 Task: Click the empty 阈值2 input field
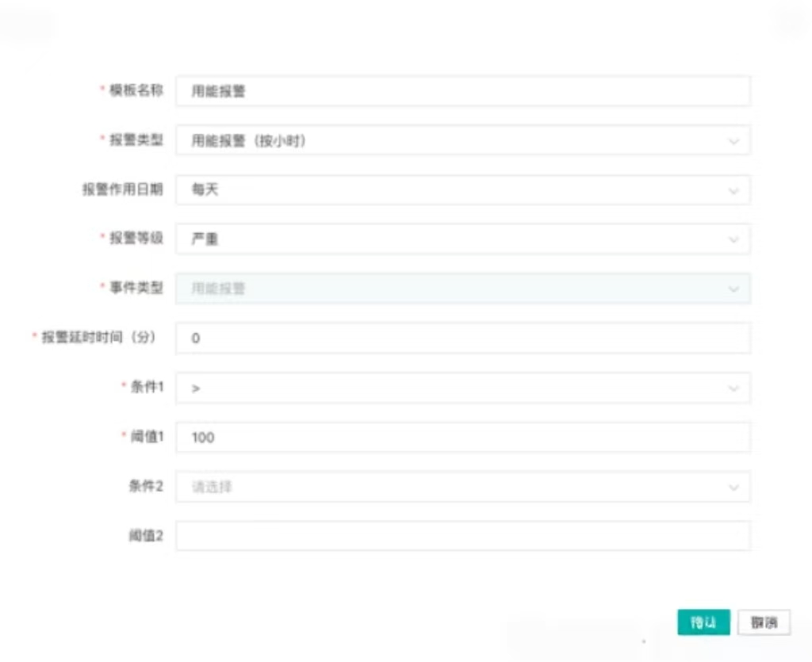tap(462, 537)
